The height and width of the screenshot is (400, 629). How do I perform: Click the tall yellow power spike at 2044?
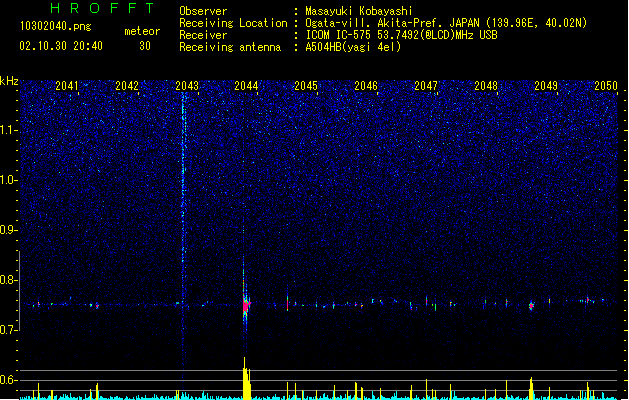(x=246, y=378)
